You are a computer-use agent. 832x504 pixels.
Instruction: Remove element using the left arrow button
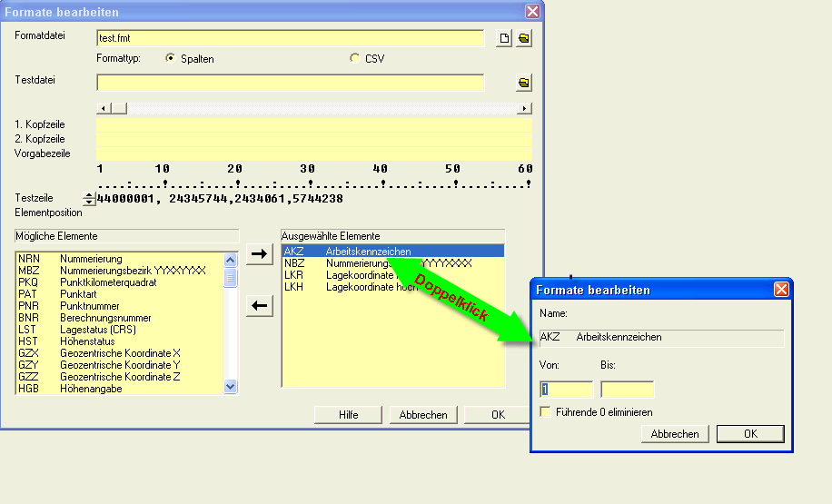point(260,306)
